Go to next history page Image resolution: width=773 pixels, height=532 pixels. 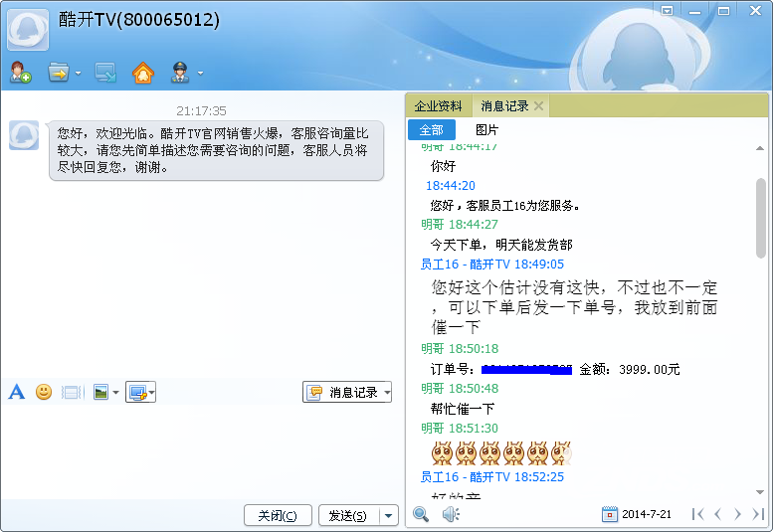[x=737, y=514]
